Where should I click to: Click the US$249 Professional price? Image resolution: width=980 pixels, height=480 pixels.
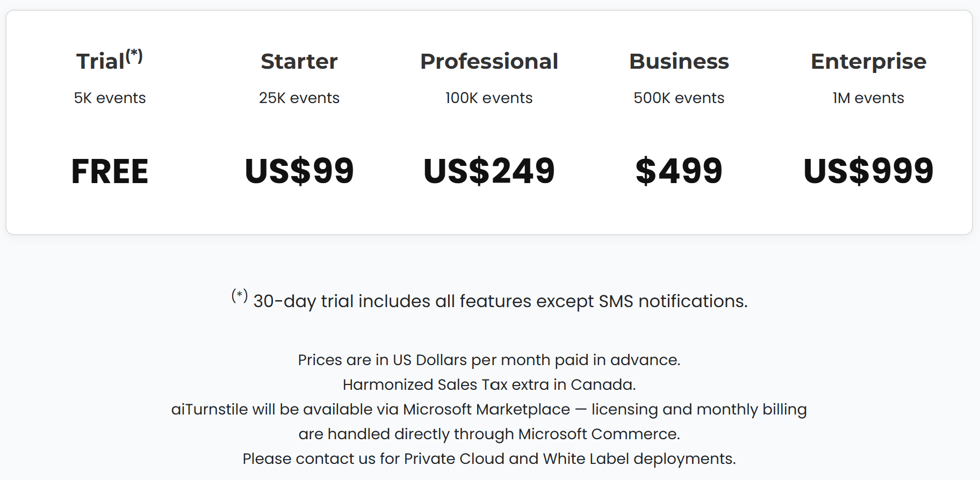489,171
